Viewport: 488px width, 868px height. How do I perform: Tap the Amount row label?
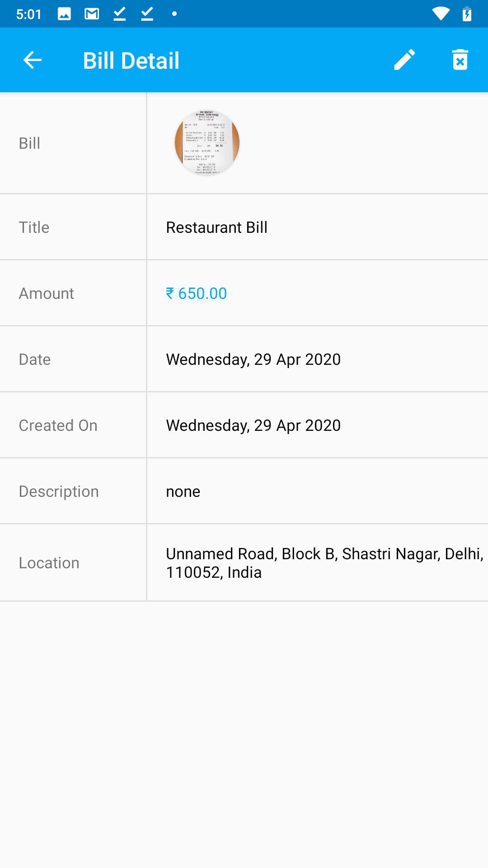point(46,293)
